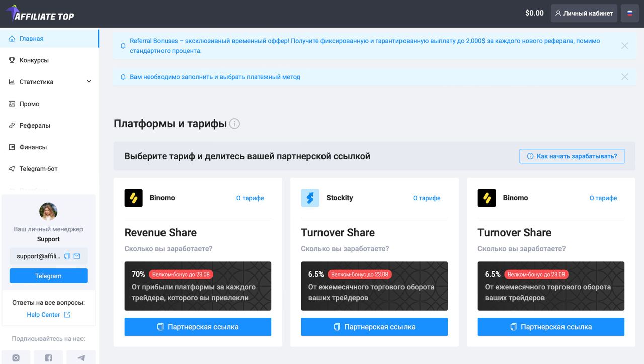Click the wallet icon beside Финансы

(x=12, y=147)
